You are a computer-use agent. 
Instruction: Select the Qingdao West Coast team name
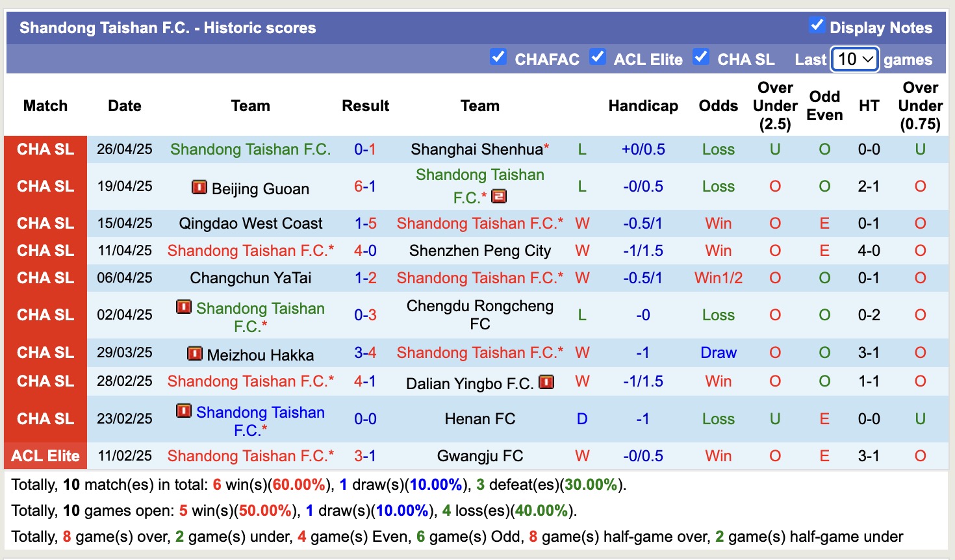click(x=251, y=223)
